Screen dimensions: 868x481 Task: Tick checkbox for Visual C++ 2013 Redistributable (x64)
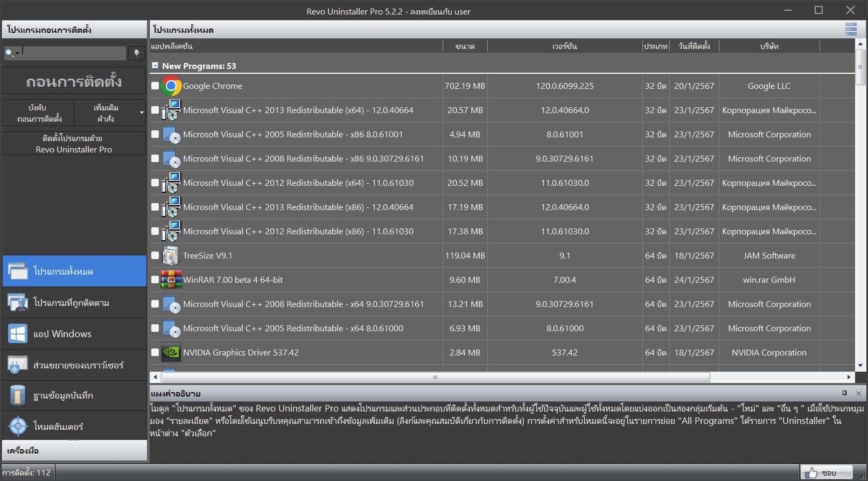(x=155, y=110)
